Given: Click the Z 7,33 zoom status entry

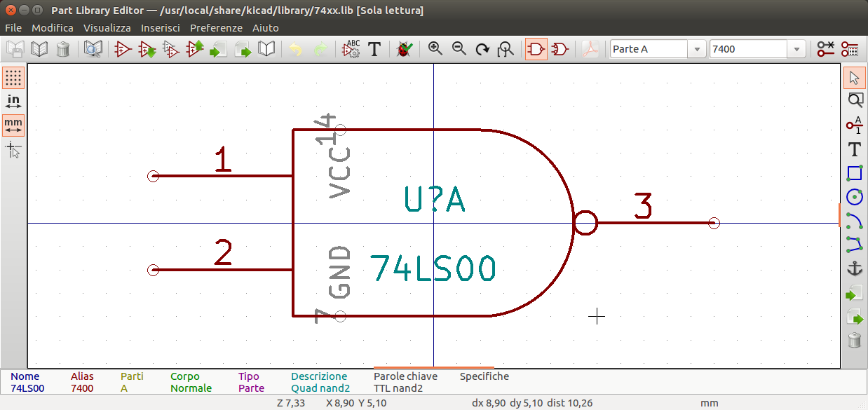Looking at the screenshot, I should [x=291, y=403].
